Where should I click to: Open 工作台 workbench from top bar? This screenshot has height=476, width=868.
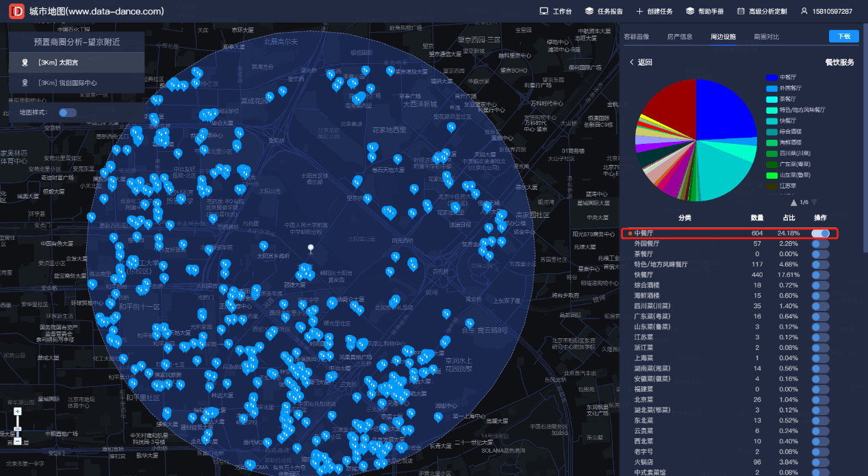click(x=555, y=12)
